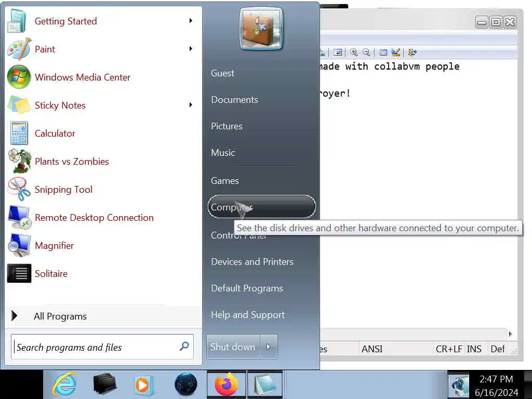Click the search magnifier icon
Image resolution: width=532 pixels, height=399 pixels.
click(x=184, y=346)
